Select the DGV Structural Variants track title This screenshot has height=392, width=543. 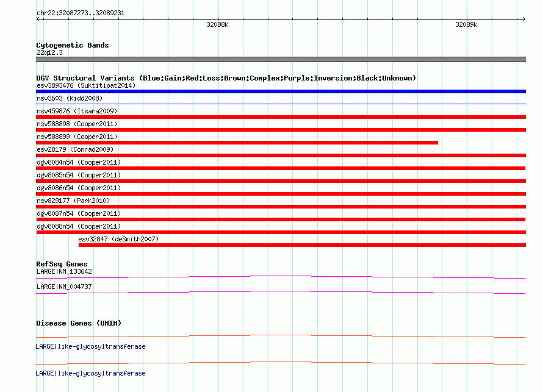click(226, 78)
